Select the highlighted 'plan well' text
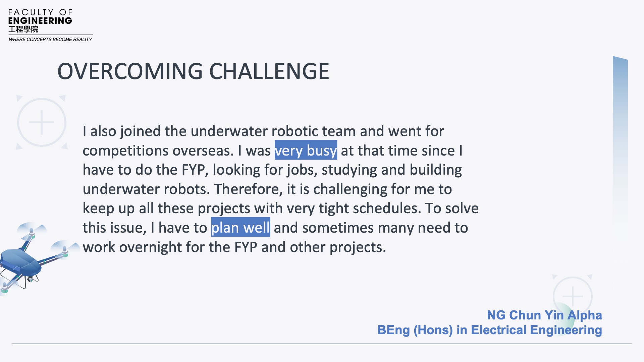Screen dimensions: 644x362 (240, 227)
